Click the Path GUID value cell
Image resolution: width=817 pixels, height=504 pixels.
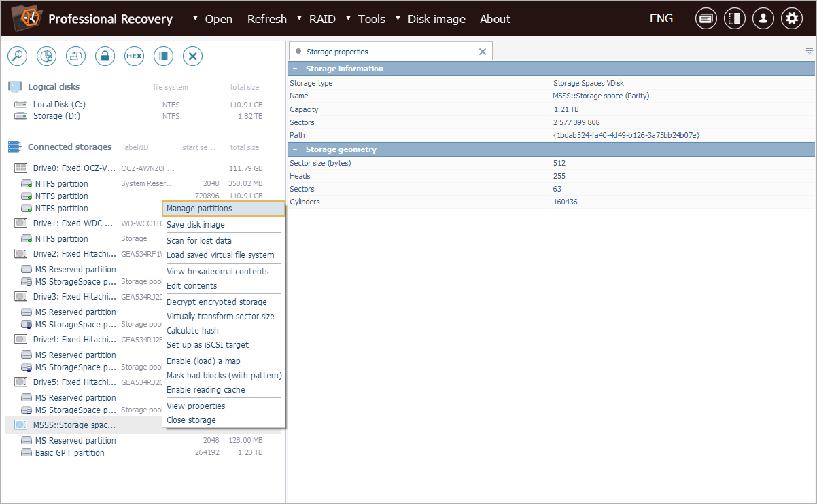(627, 135)
